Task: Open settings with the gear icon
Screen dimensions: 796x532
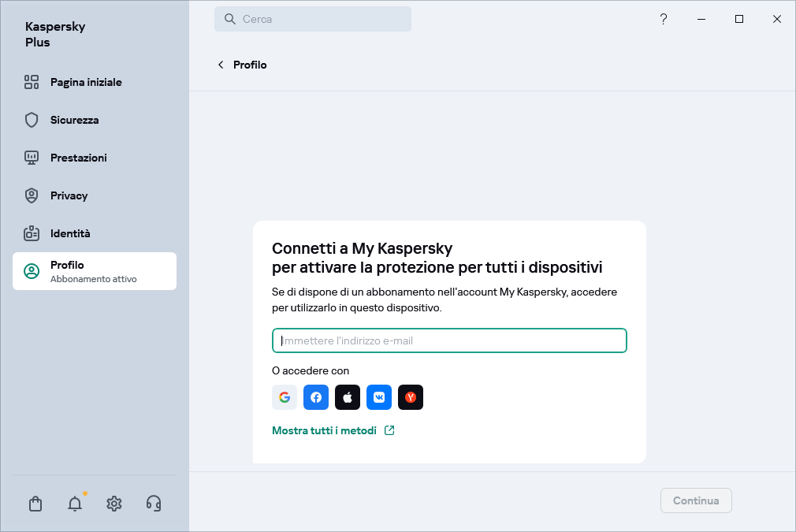Action: tap(114, 503)
